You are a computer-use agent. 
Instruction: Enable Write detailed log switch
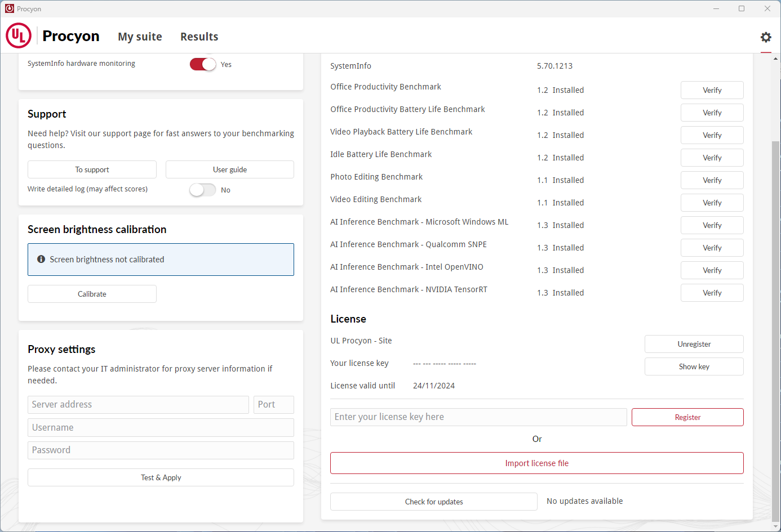[203, 190]
